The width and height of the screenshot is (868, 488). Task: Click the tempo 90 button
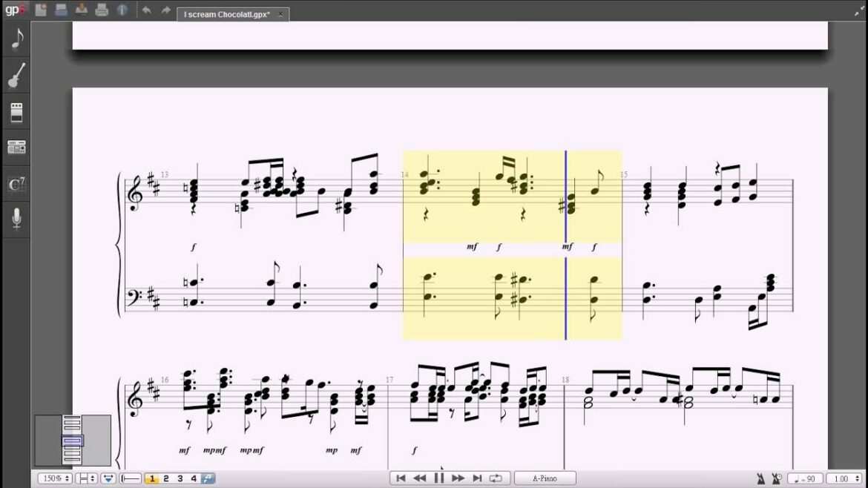tap(804, 479)
